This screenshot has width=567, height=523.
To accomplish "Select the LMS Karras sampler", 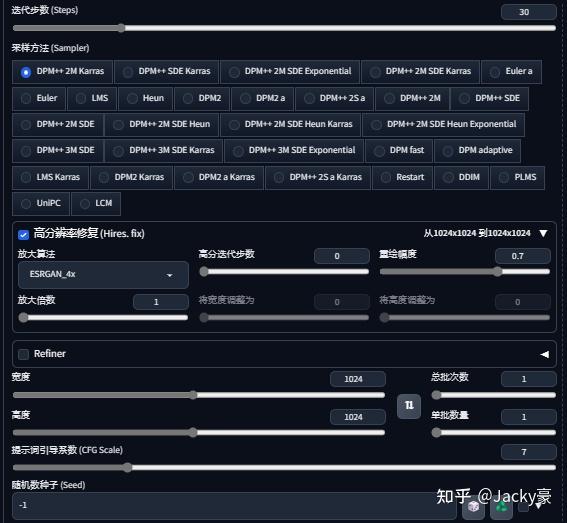I will tap(50, 178).
